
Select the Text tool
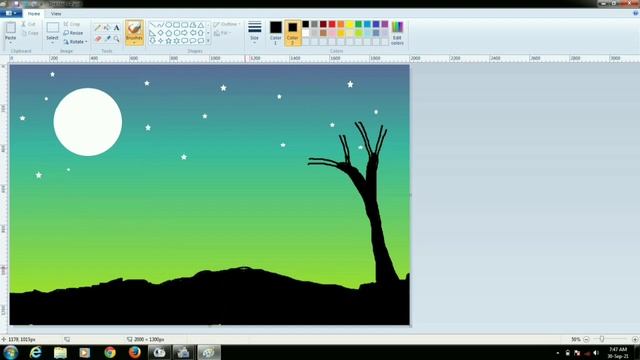coord(116,28)
